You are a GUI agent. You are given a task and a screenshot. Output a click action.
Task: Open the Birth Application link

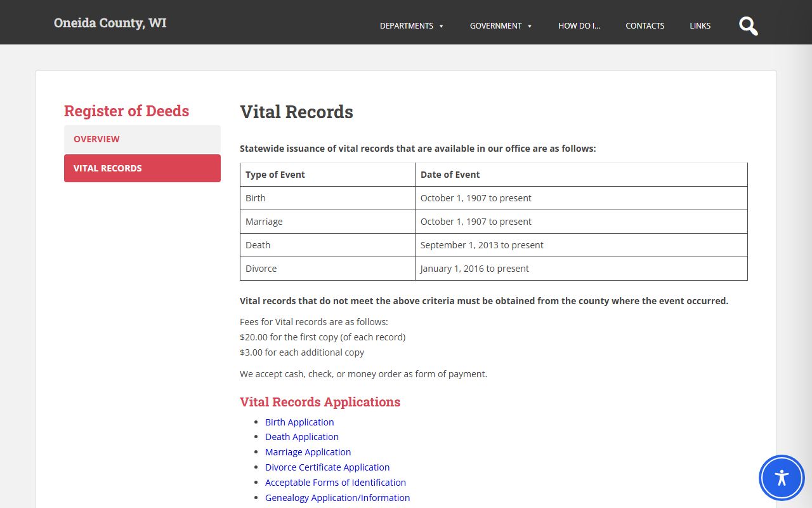coord(299,422)
